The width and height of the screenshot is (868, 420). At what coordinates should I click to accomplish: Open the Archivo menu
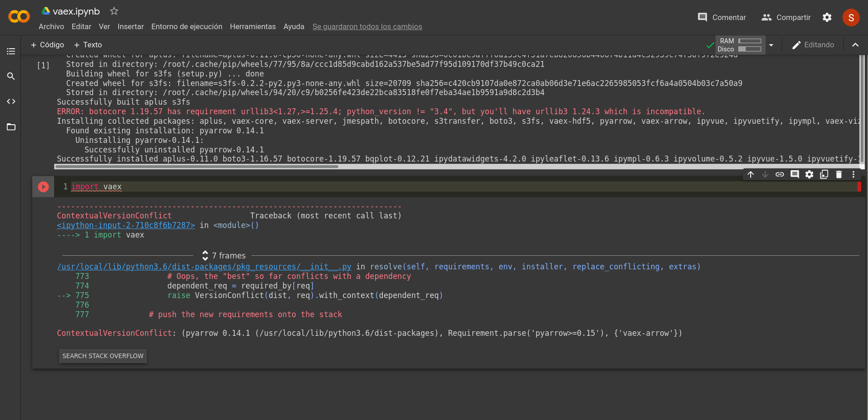[x=51, y=26]
